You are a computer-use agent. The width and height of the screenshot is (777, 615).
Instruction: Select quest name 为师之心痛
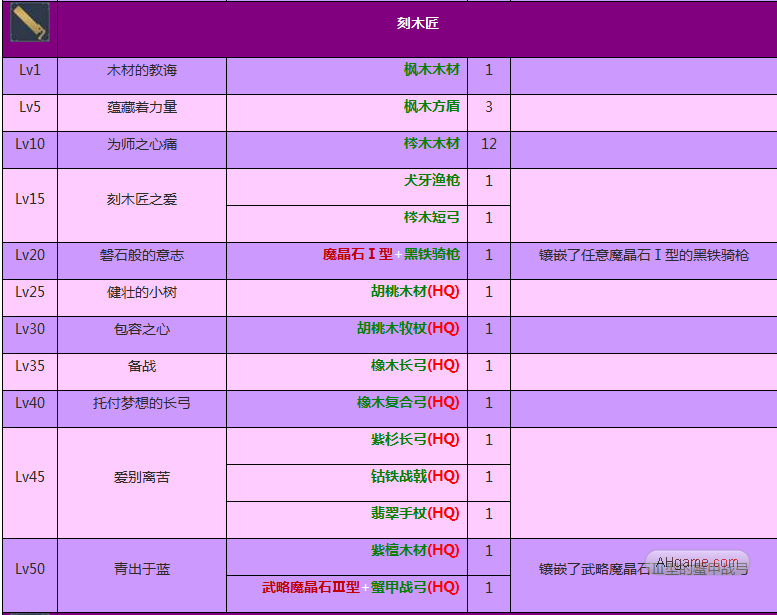click(142, 144)
